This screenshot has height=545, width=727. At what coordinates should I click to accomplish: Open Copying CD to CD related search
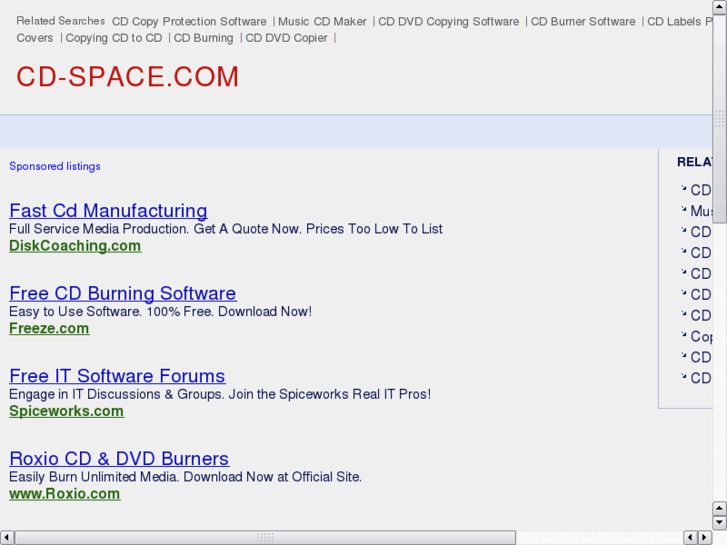point(114,38)
